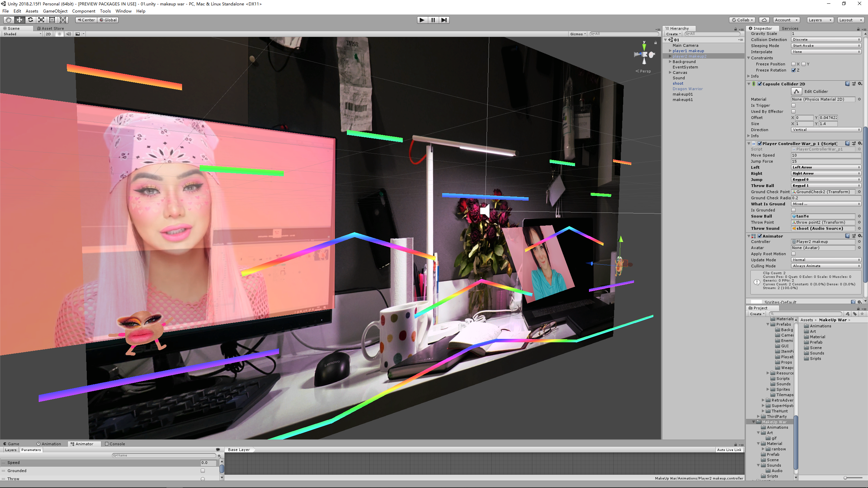Select the Rotate tool
The height and width of the screenshot is (488, 868).
tap(31, 20)
